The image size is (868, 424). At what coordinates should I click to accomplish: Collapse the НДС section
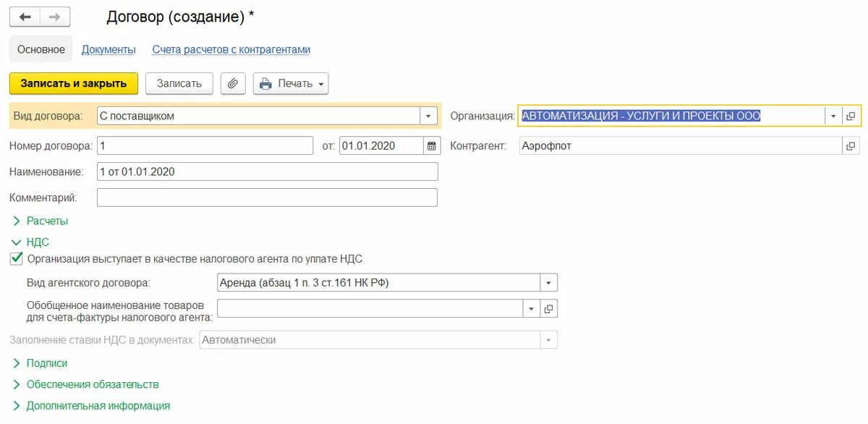[x=17, y=242]
